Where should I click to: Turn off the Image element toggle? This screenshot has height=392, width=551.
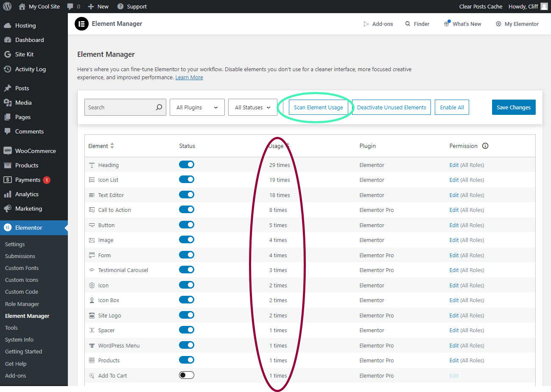(x=187, y=239)
